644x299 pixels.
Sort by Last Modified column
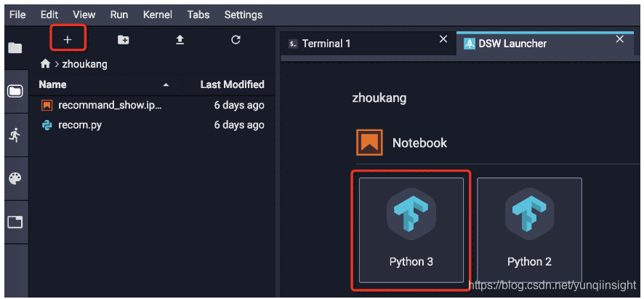232,84
